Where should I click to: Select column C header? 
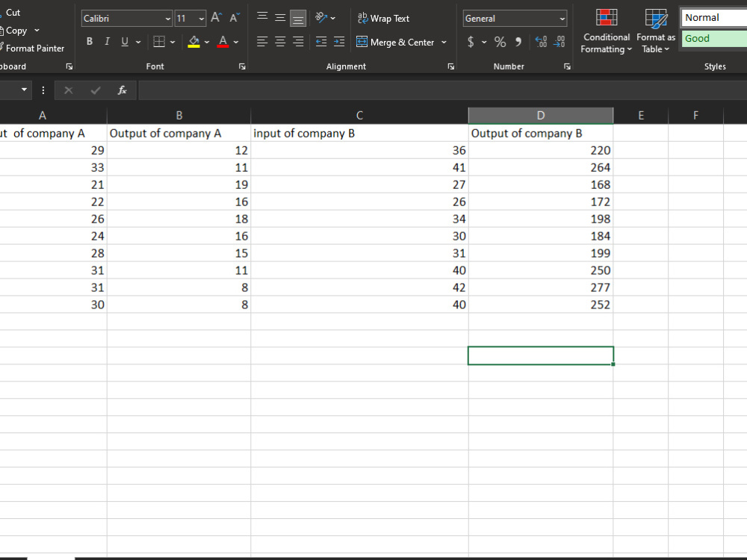coord(360,116)
